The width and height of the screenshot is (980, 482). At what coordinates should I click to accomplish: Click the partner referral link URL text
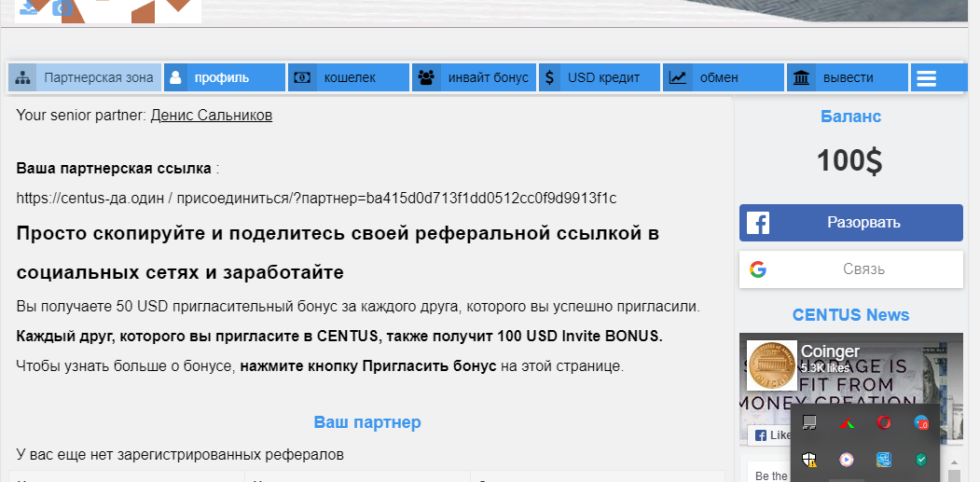click(316, 199)
